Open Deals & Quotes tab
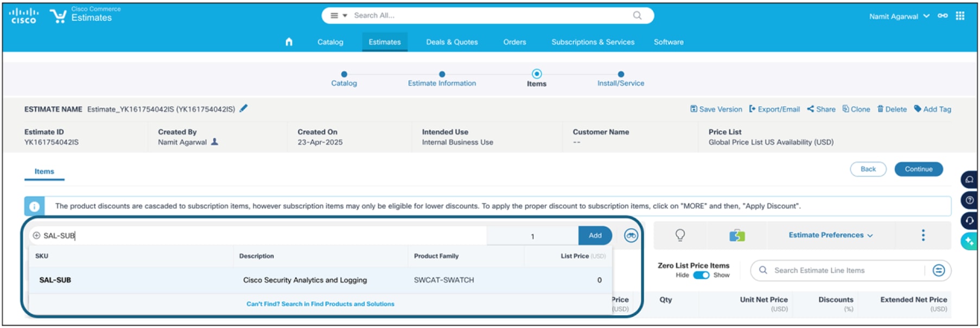Image resolution: width=980 pixels, height=328 pixels. (452, 42)
